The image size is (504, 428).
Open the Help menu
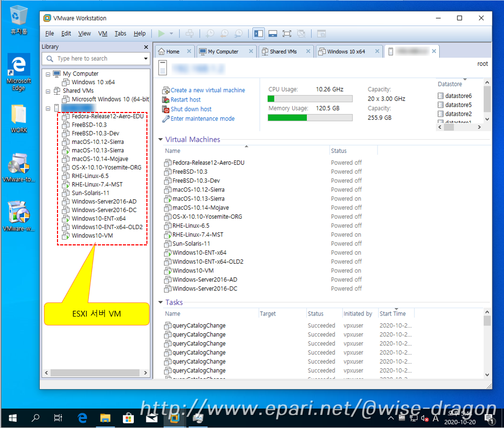(140, 33)
